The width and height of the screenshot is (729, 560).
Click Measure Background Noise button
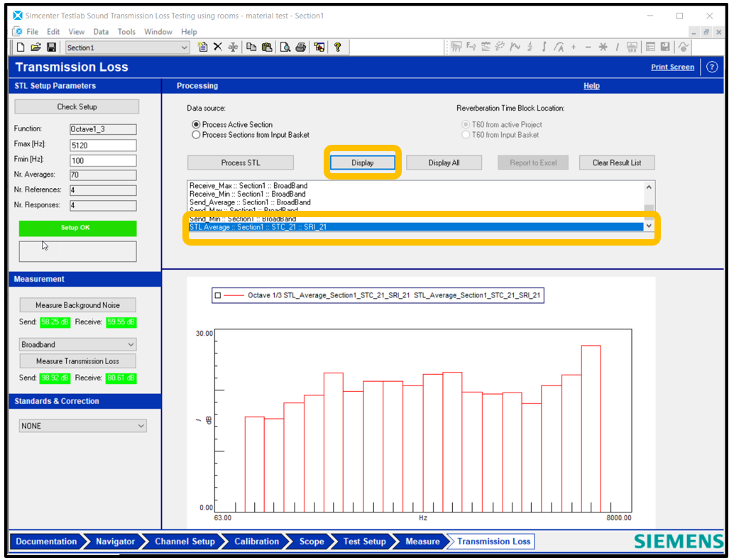pos(77,305)
